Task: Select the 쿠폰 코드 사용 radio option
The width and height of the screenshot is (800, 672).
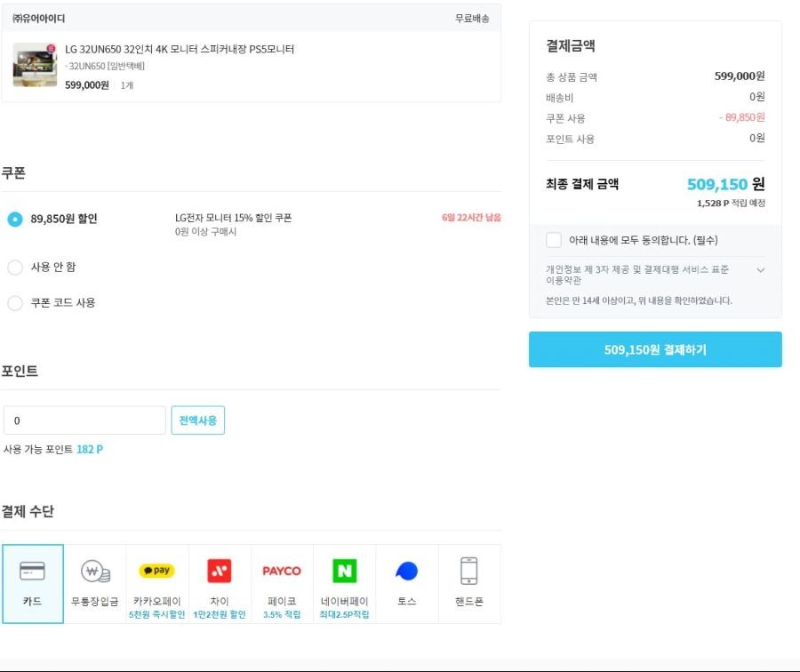Action: point(15,302)
